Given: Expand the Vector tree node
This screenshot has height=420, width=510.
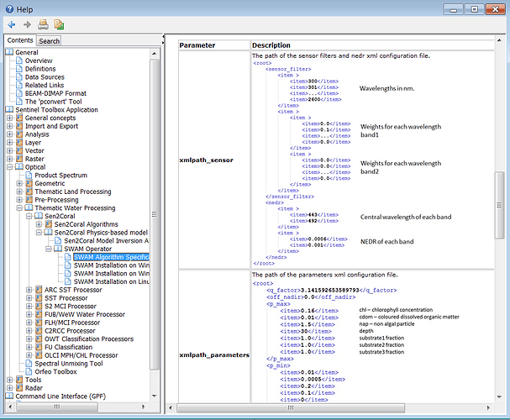Looking at the screenshot, I should pyautogui.click(x=10, y=150).
